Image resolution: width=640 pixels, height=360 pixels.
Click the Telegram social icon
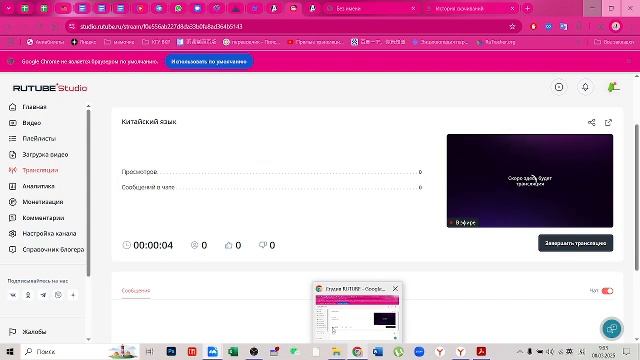click(x=43, y=295)
